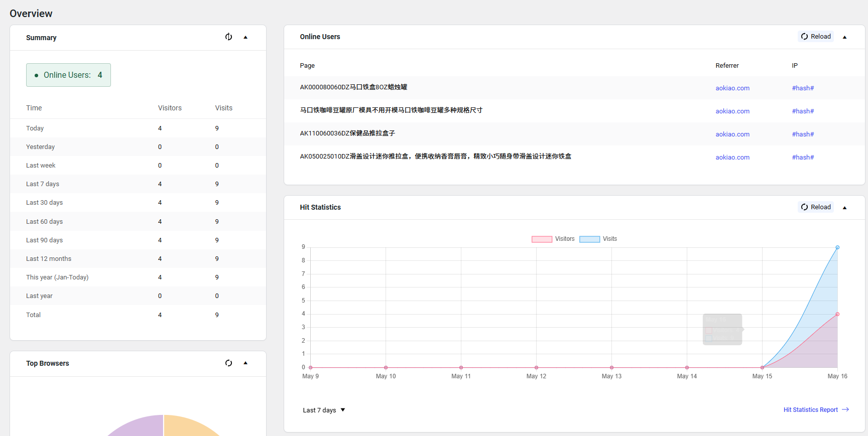This screenshot has width=868, height=436.
Task: Collapse the Summary panel
Action: pyautogui.click(x=245, y=37)
